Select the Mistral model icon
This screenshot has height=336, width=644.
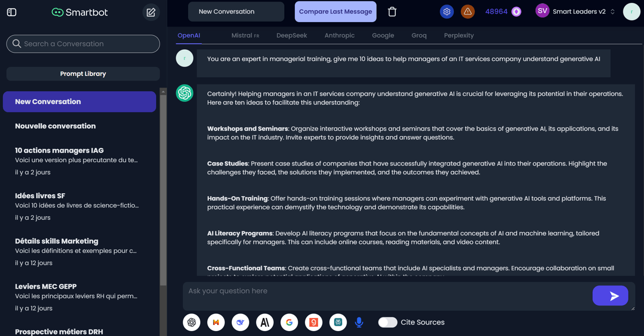pos(216,322)
